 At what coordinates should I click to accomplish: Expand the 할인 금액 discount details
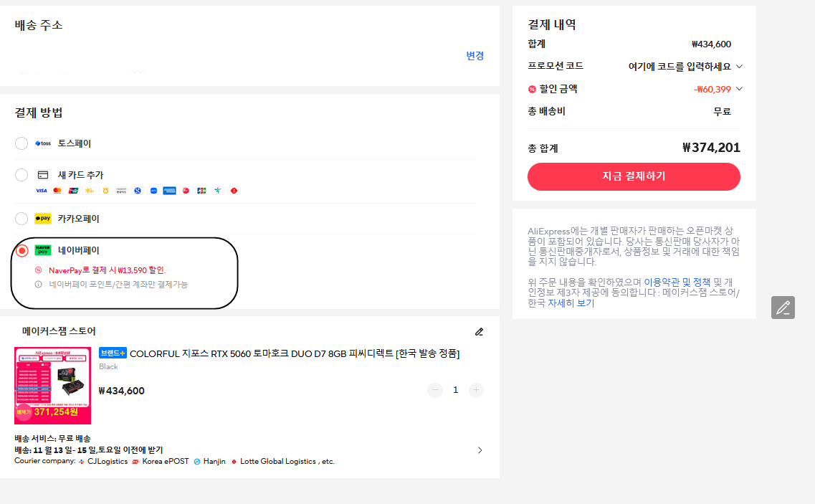[x=739, y=89]
